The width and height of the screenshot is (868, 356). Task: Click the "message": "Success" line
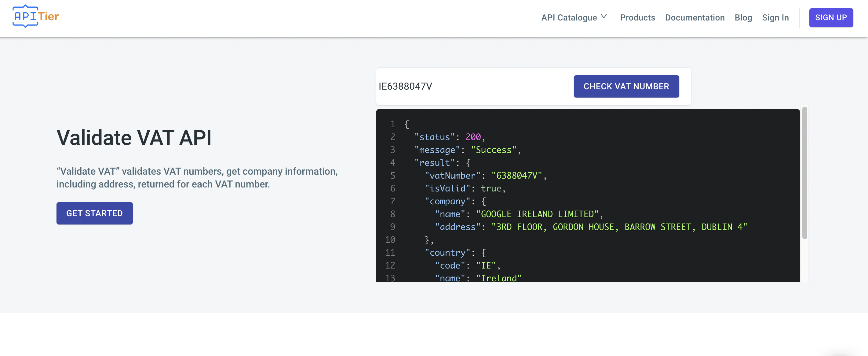pos(468,150)
